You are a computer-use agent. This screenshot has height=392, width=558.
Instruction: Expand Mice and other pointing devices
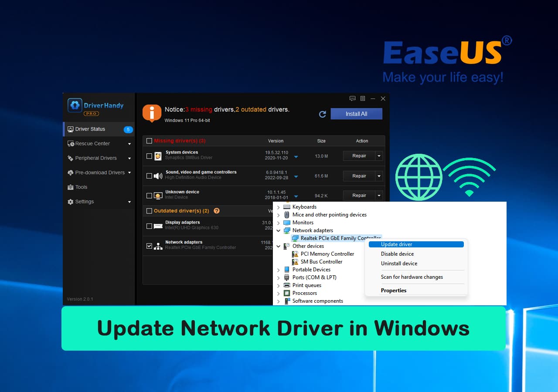click(x=279, y=215)
